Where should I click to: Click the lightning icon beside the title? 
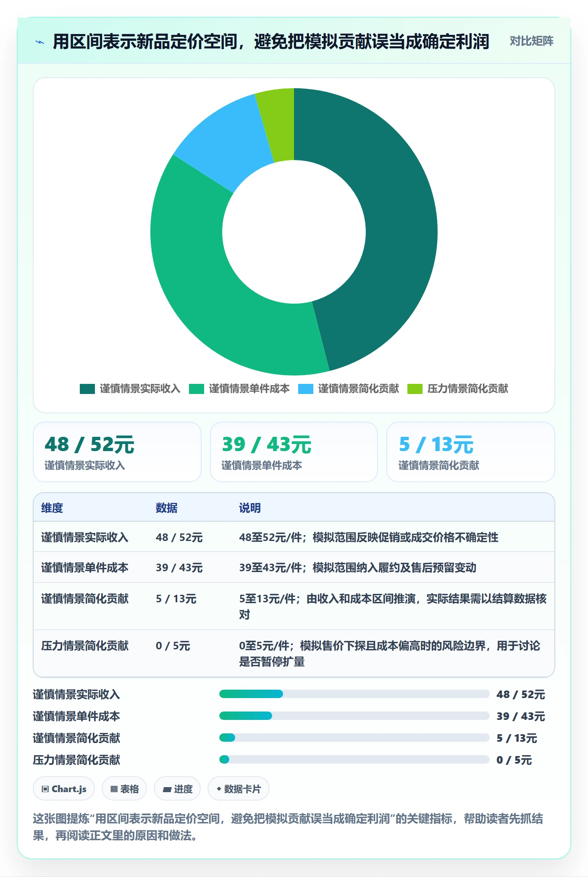point(40,42)
